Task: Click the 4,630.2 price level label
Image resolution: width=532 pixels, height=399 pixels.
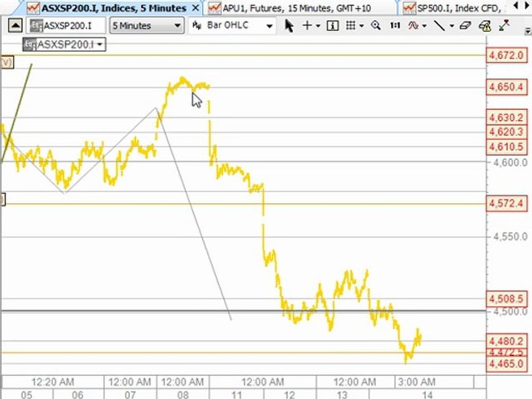Action: [x=507, y=117]
